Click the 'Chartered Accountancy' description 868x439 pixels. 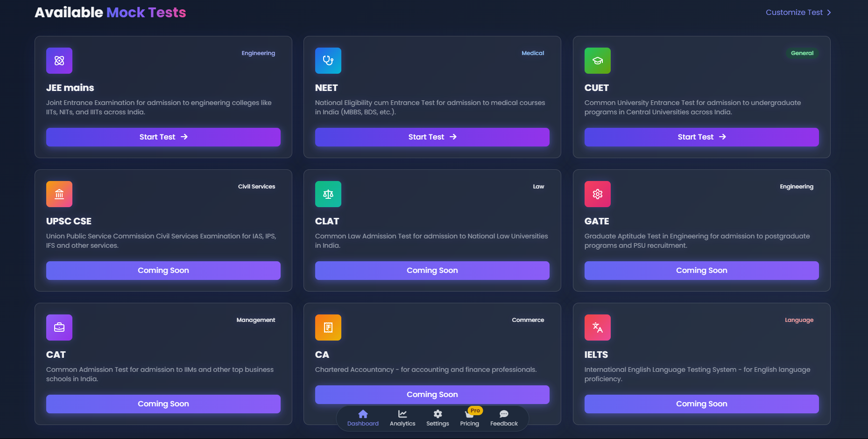point(426,369)
